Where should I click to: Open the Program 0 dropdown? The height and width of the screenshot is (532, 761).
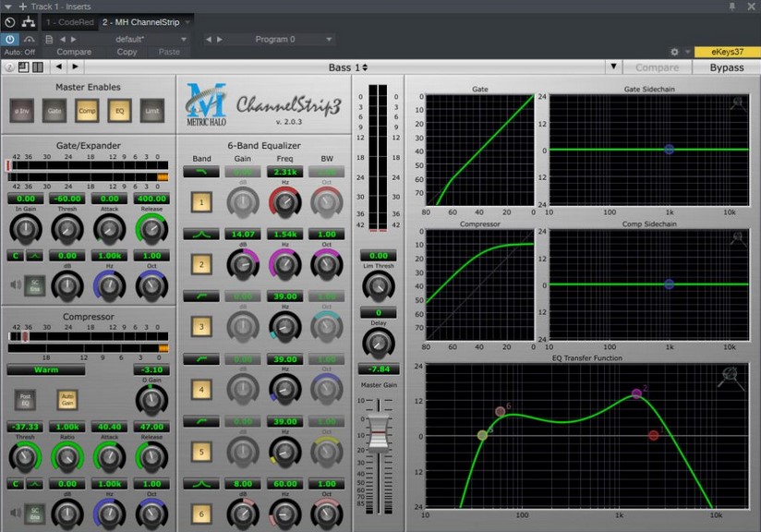click(x=329, y=40)
